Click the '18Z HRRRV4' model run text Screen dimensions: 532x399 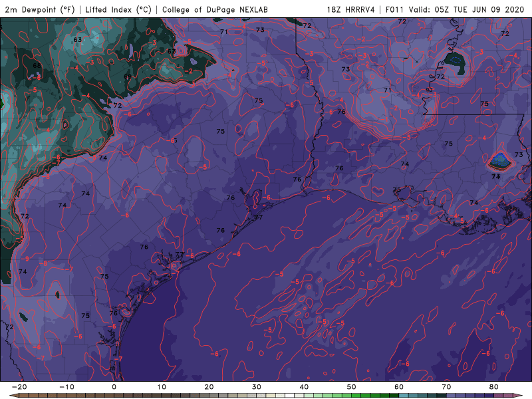pyautogui.click(x=350, y=10)
